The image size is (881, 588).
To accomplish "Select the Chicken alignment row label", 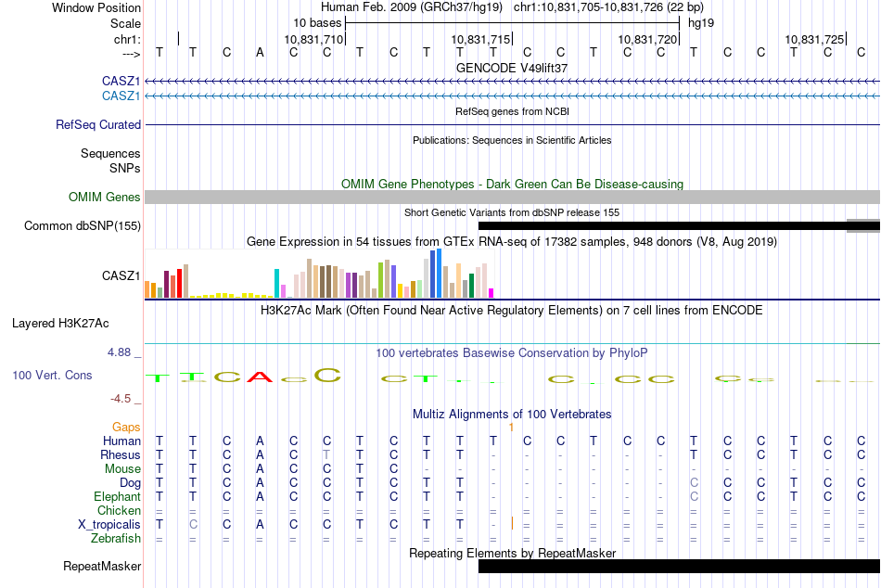I will tap(119, 510).
